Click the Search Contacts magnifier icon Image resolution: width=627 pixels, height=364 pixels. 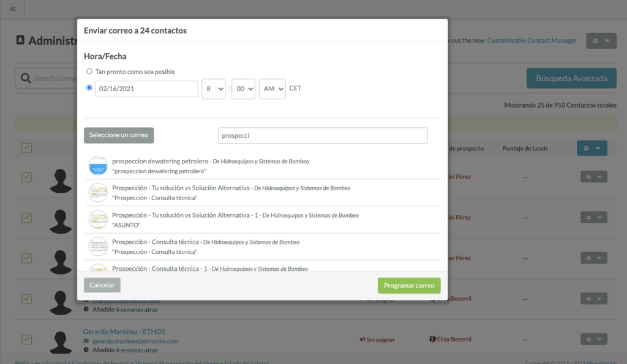pyautogui.click(x=26, y=78)
